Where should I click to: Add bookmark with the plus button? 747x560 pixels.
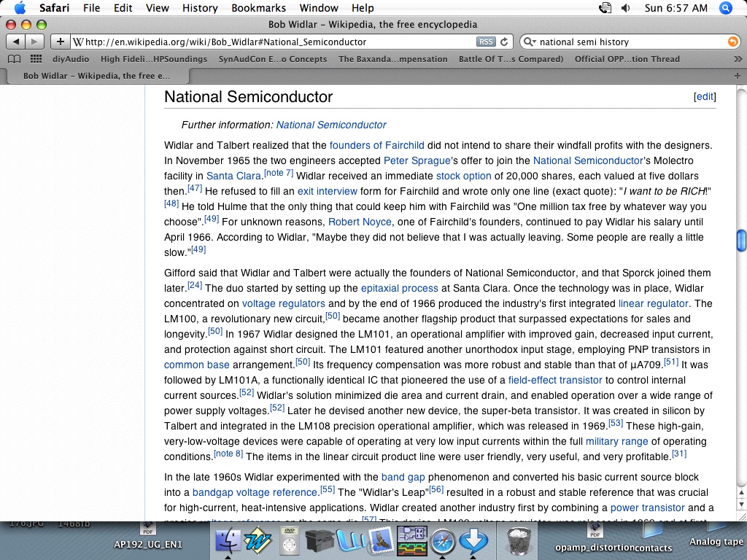tap(60, 42)
